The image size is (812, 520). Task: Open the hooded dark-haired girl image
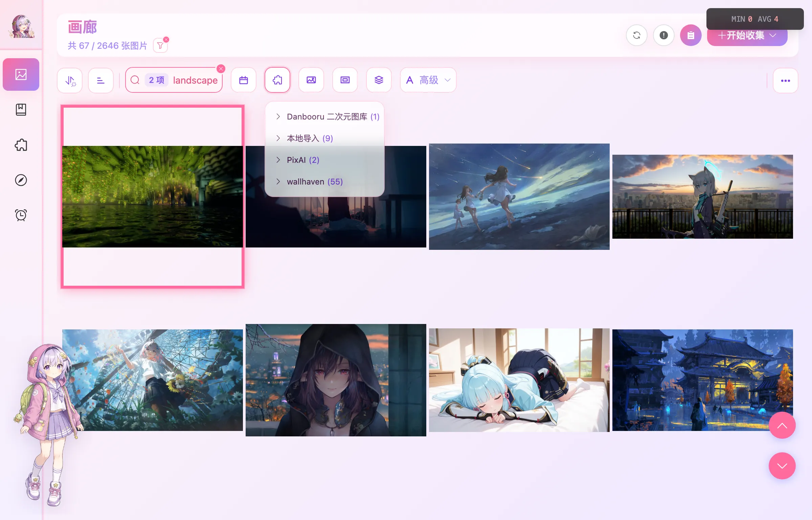[x=336, y=380]
